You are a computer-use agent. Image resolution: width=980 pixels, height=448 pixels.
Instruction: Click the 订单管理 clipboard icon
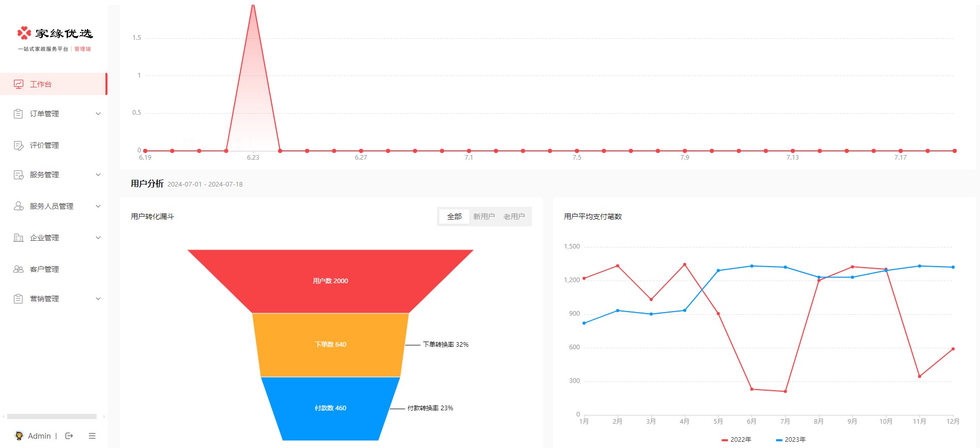click(x=19, y=114)
